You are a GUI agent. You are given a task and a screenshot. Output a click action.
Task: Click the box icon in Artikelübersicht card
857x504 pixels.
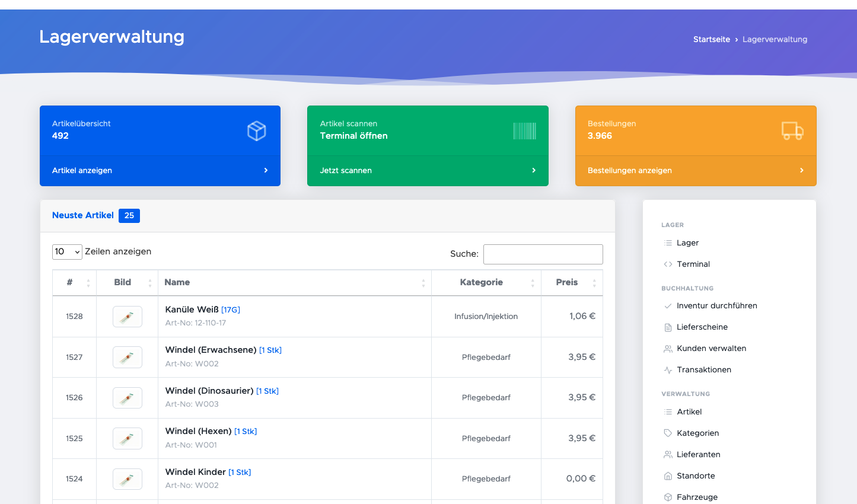click(x=256, y=131)
